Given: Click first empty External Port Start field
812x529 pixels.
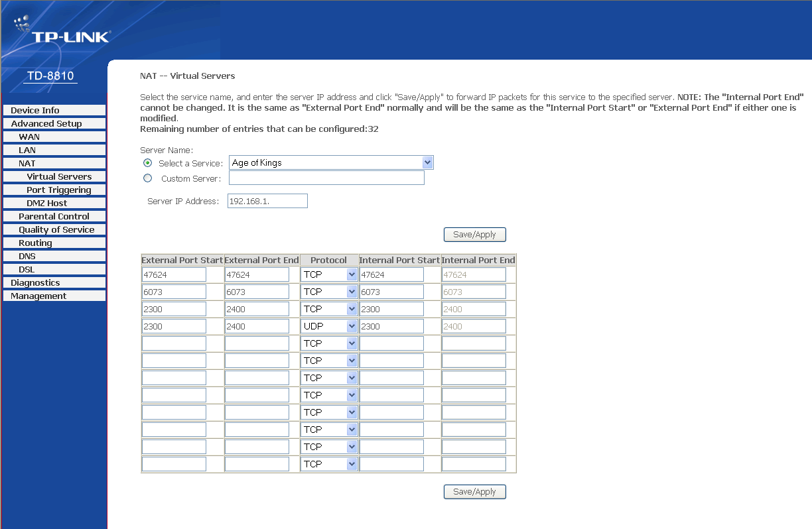Looking at the screenshot, I should pos(174,343).
